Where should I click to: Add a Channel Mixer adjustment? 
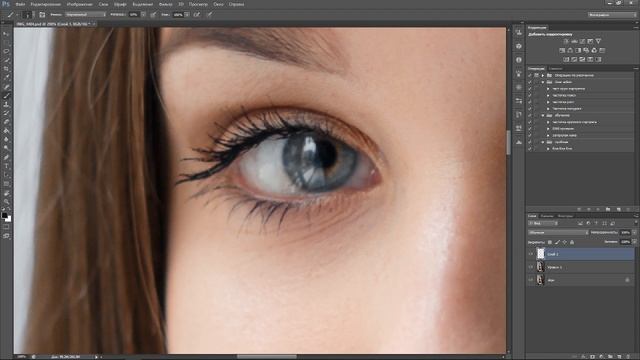(594, 50)
